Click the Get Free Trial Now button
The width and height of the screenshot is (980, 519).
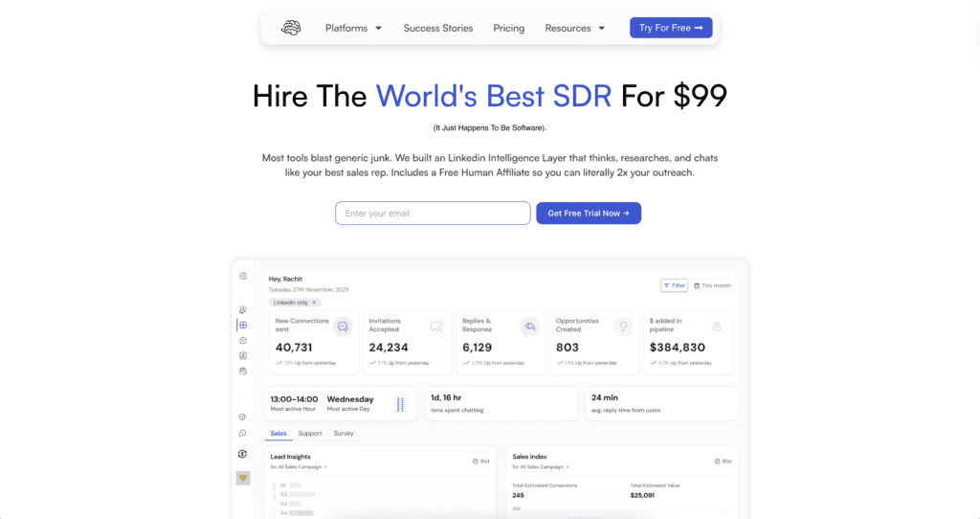coord(588,214)
